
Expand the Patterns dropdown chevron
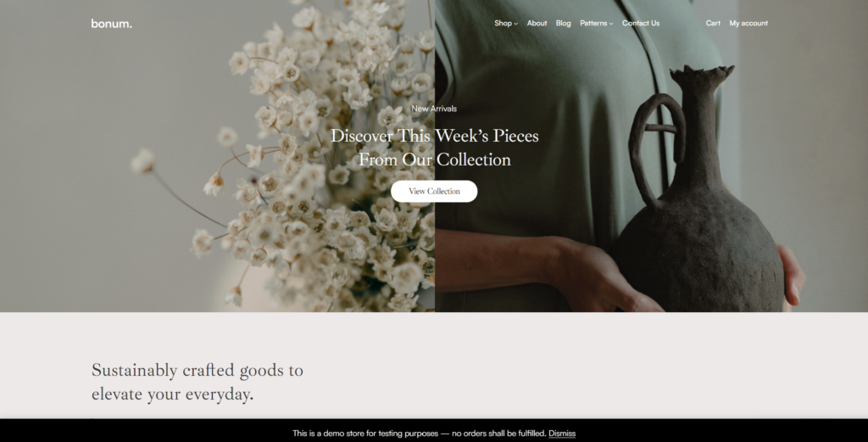tap(611, 24)
